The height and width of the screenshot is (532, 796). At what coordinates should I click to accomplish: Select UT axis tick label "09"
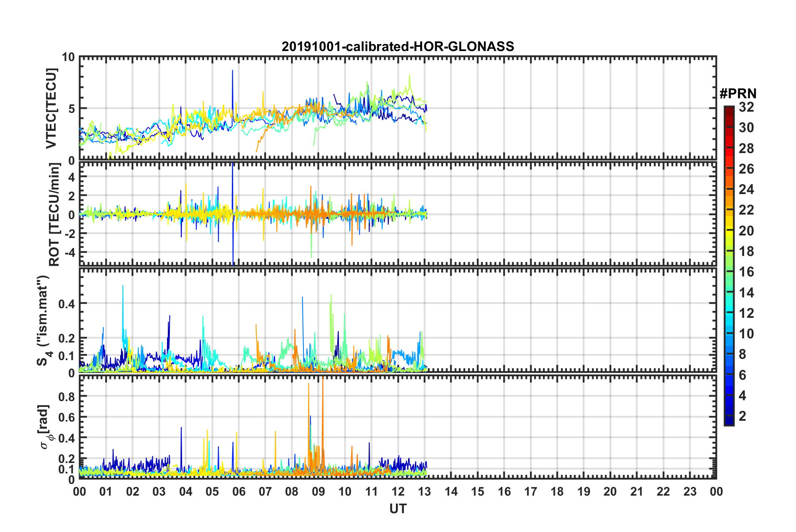point(318,491)
